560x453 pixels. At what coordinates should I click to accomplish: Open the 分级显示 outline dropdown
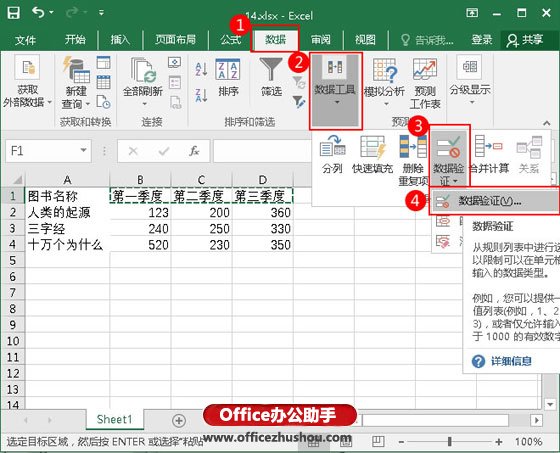[x=470, y=80]
